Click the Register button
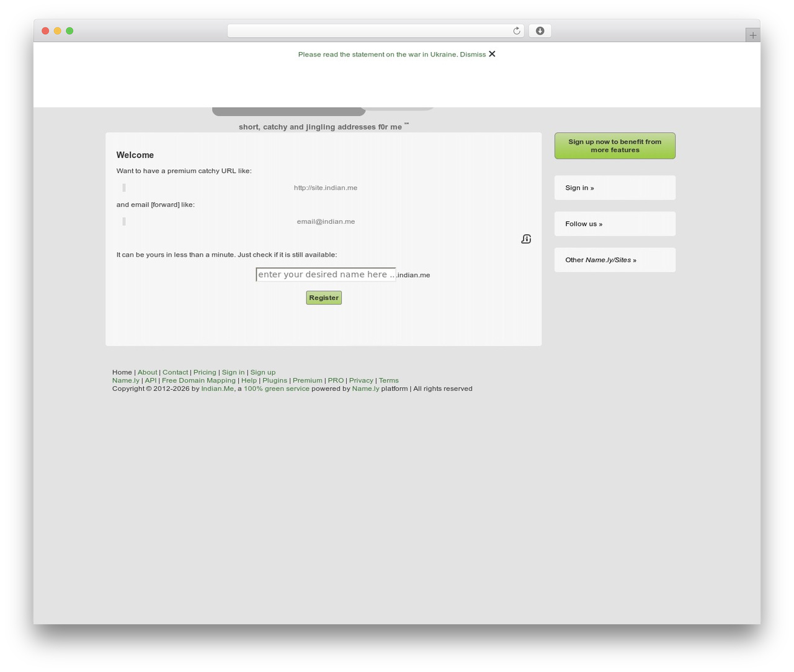Screen dimensions: 794x672 (324, 298)
